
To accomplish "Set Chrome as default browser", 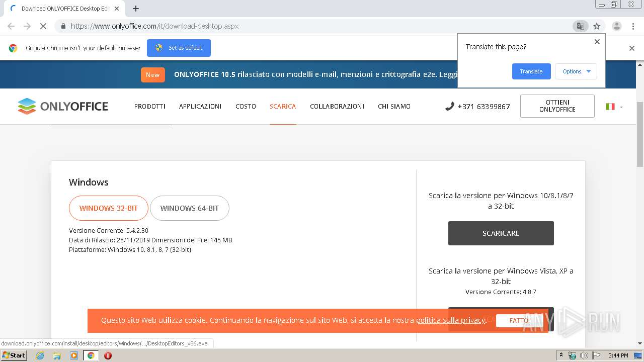I will pos(179,48).
